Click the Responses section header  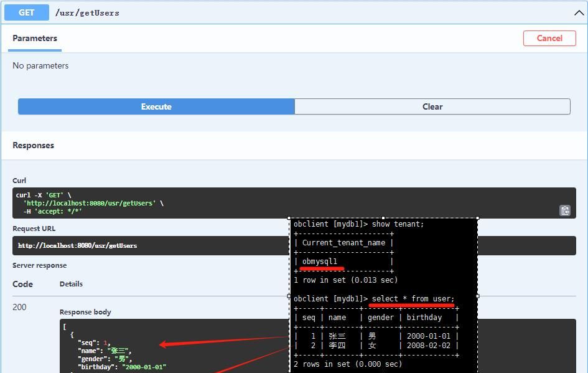tap(33, 145)
